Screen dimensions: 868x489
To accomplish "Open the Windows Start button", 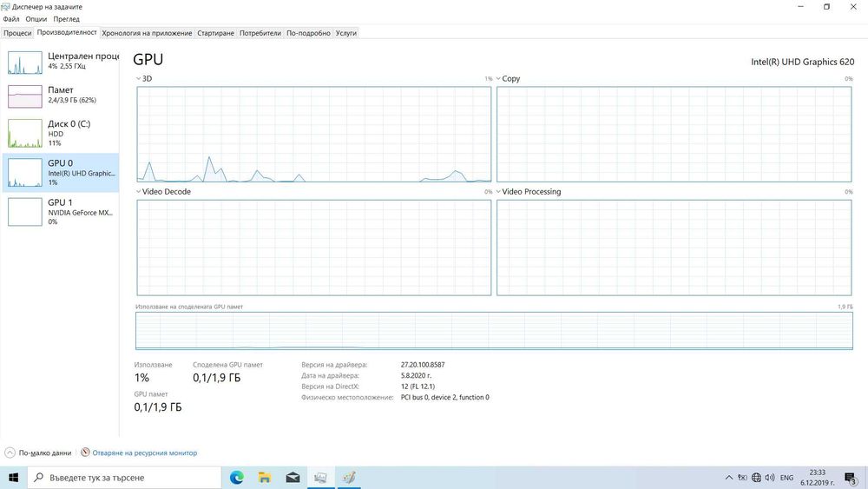I will pos(13,478).
